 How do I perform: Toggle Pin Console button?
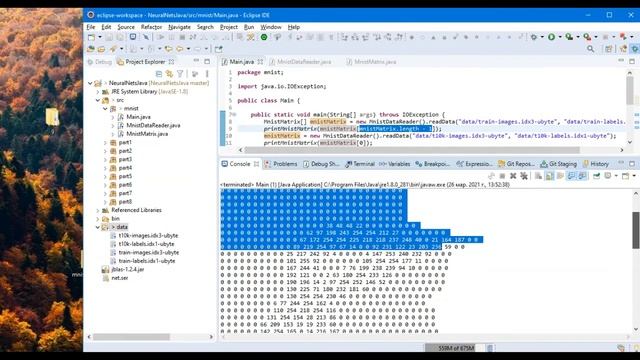point(596,176)
